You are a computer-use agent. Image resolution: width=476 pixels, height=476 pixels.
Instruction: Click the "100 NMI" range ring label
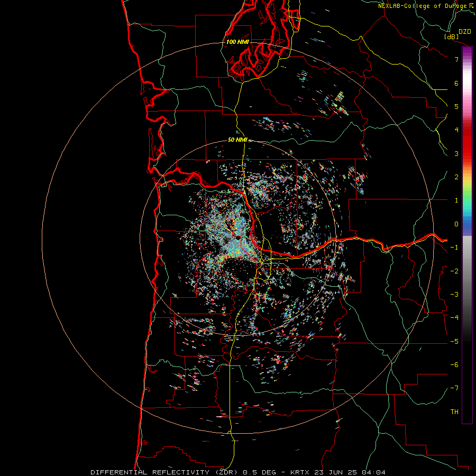point(237,42)
